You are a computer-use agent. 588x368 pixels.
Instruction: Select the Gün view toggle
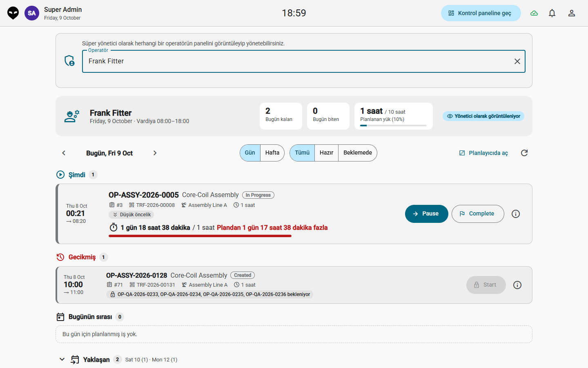pos(250,153)
